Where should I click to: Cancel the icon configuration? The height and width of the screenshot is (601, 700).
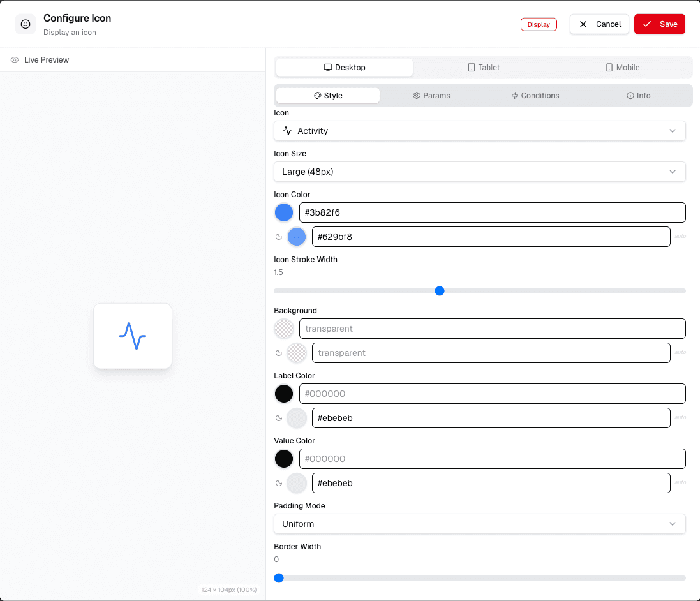[599, 24]
